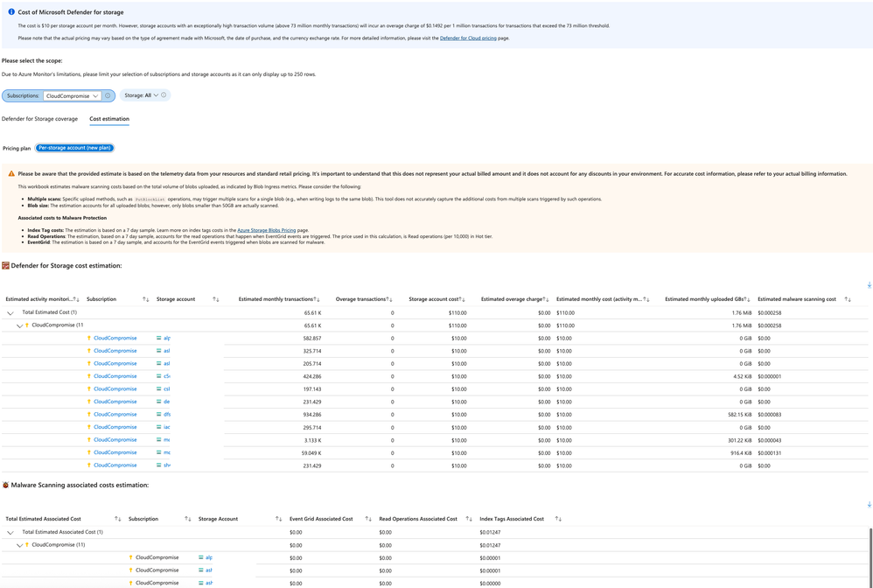Open CloudCompromise link in the 3.133 K row
This screenshot has height=588, width=873.
point(115,439)
